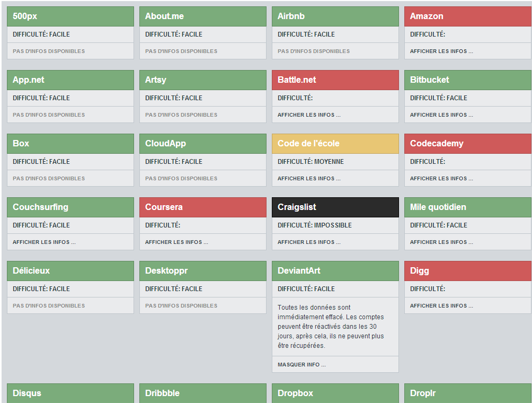Click "DIFFICULTÉ:" label on the Digg card
Viewport: 532px width, 403px height.
point(428,289)
